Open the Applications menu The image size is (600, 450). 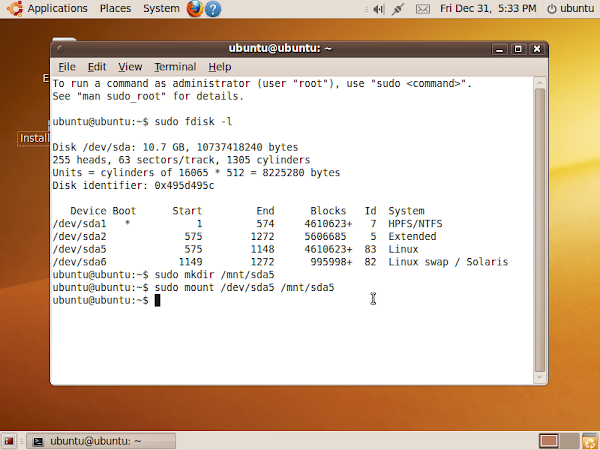coord(57,8)
